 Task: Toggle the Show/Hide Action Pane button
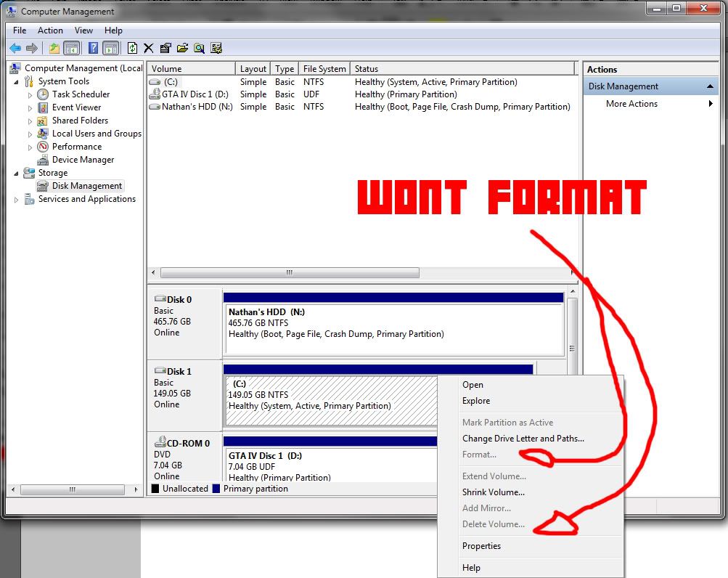point(110,48)
